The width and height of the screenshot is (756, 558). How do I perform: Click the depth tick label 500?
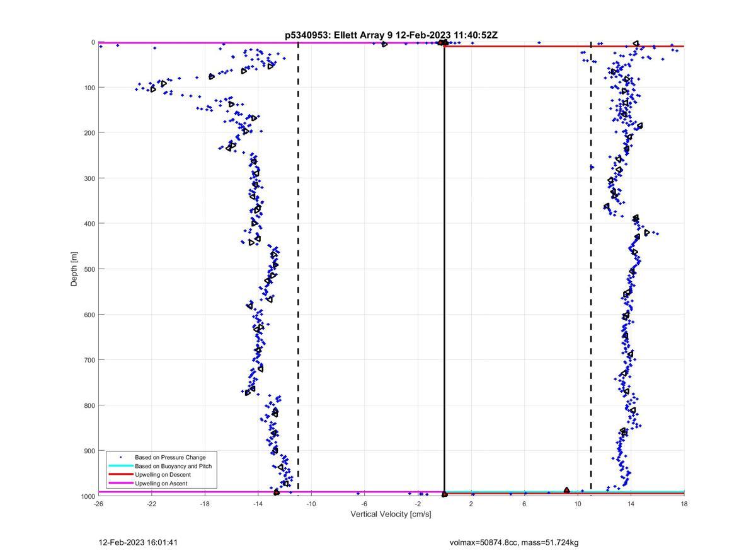tap(89, 269)
